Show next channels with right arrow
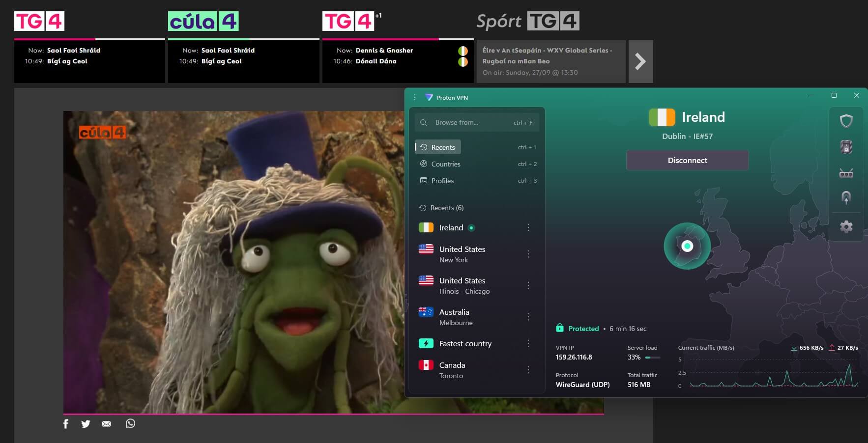 tap(640, 61)
